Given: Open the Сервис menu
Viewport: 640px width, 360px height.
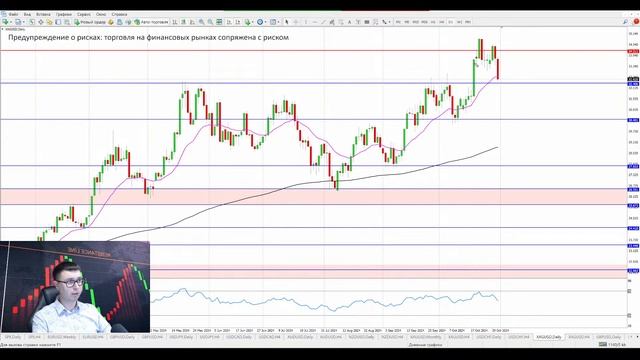Looking at the screenshot, I should pyautogui.click(x=84, y=14).
